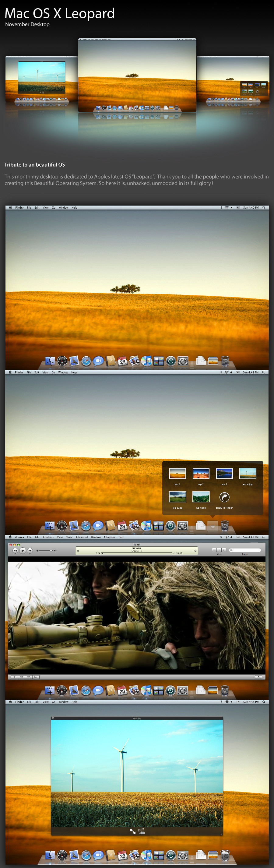This screenshot has height=868, width=274.
Task: Open the Apple menu in the iTunes menu bar
Action: click(x=10, y=537)
